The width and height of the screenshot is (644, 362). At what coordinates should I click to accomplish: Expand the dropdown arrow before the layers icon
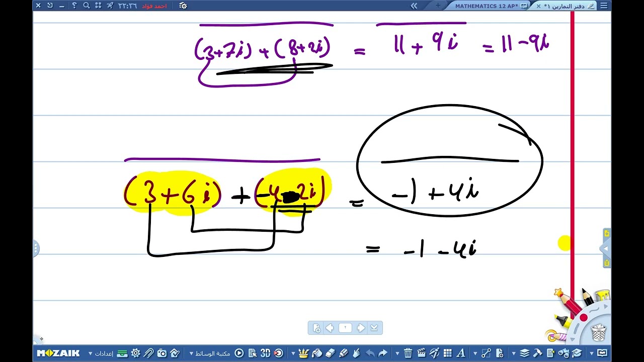coord(514,353)
